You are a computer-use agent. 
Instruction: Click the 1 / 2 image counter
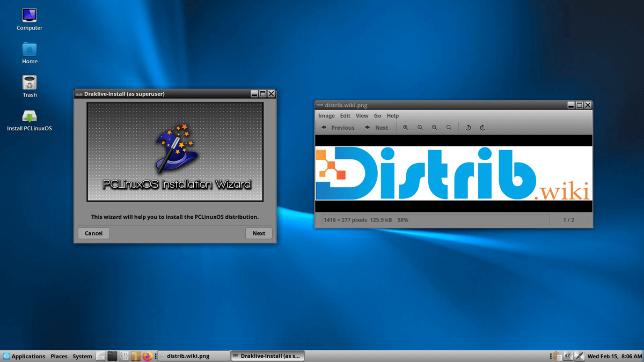click(x=569, y=220)
